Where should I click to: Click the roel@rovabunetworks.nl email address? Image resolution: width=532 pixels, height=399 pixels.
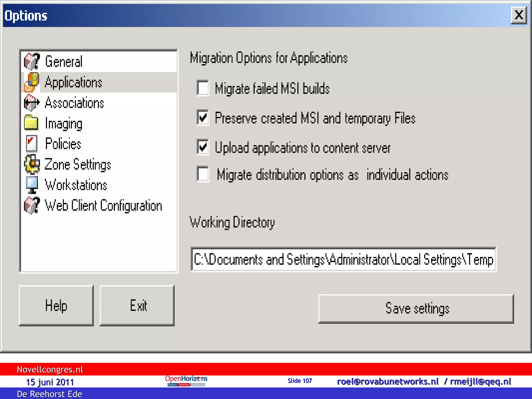click(388, 381)
